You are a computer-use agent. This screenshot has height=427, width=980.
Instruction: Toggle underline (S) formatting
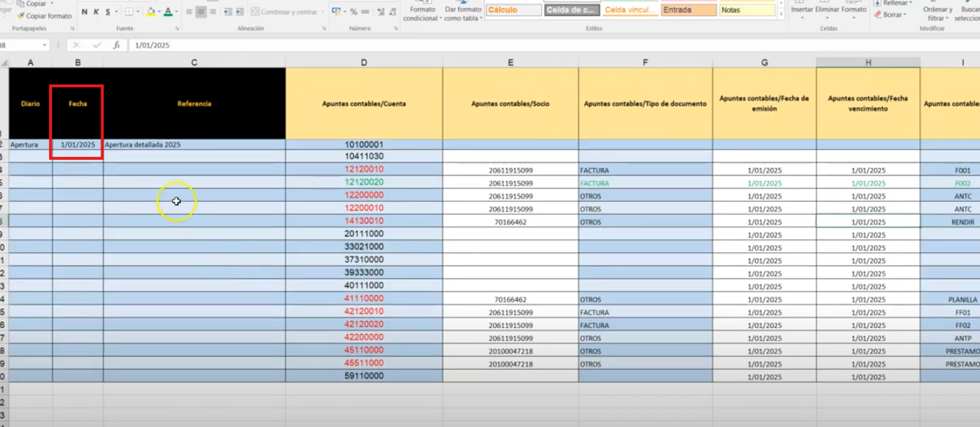108,12
